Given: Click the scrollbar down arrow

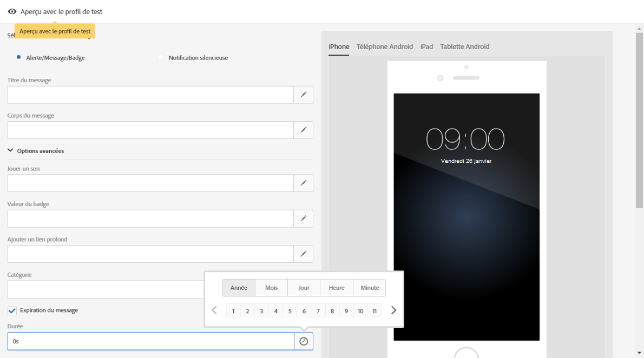Looking at the screenshot, I should (639, 353).
